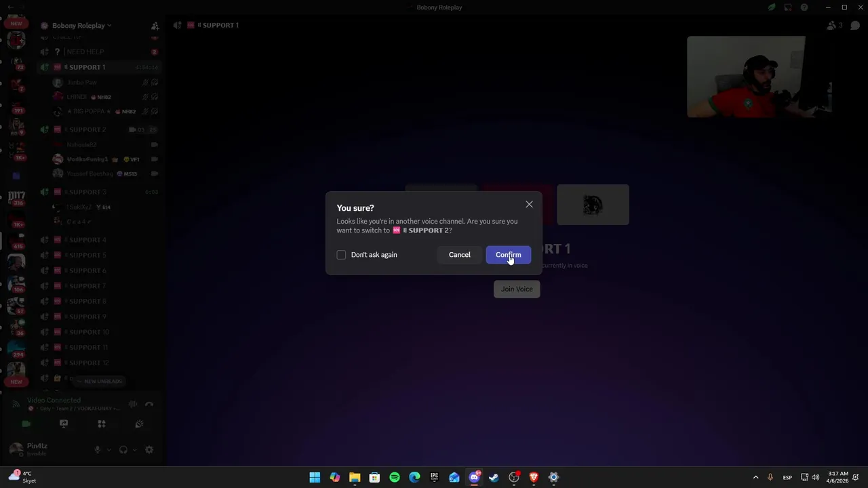Tick the Don't ask again checkbox
Screen dimensions: 868x488
tap(341, 255)
